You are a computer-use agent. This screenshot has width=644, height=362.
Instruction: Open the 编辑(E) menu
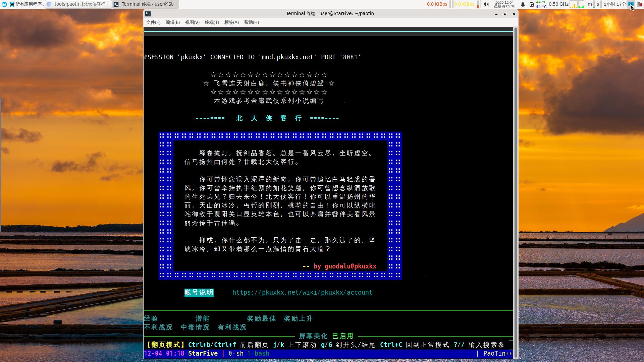[x=172, y=22]
